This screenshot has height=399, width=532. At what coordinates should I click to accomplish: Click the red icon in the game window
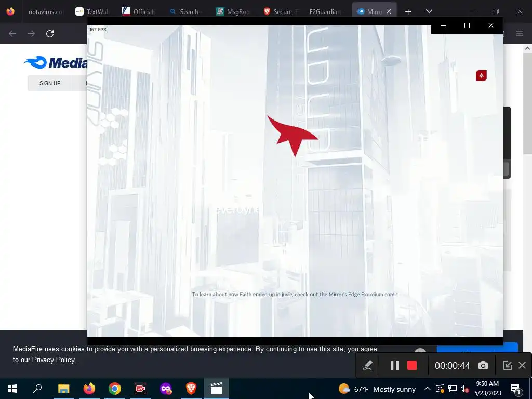[x=481, y=75]
